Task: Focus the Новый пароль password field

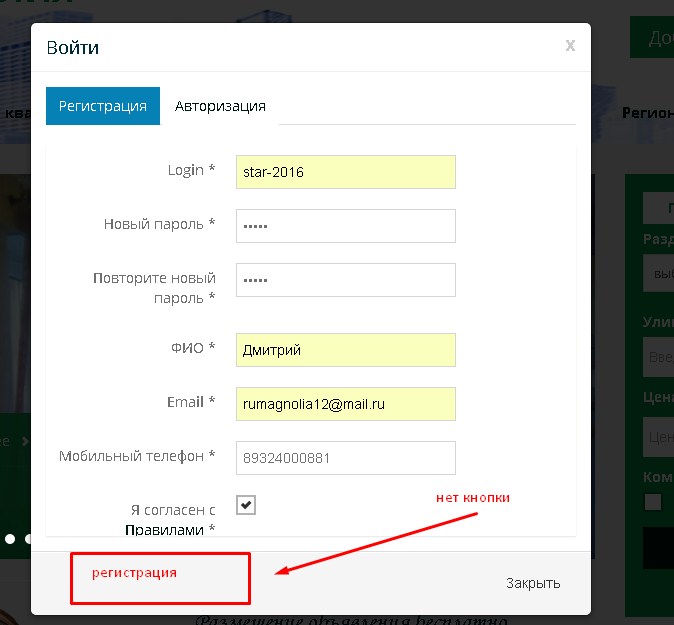Action: coord(345,226)
